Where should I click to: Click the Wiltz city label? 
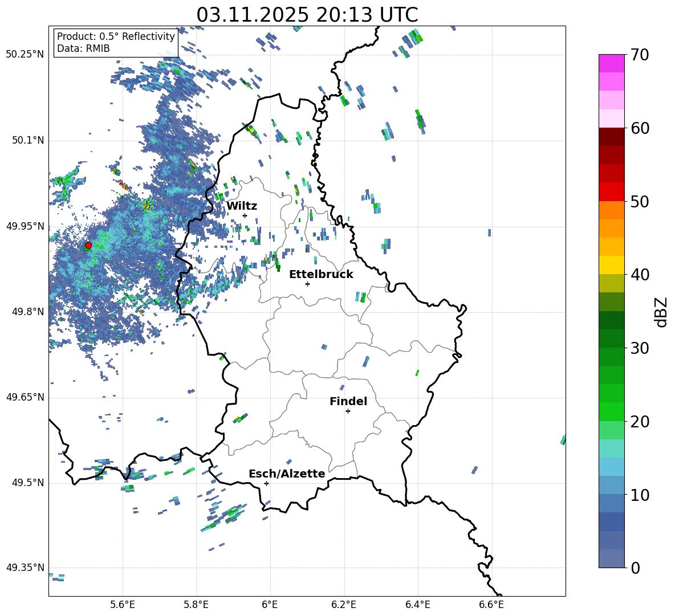coord(242,206)
